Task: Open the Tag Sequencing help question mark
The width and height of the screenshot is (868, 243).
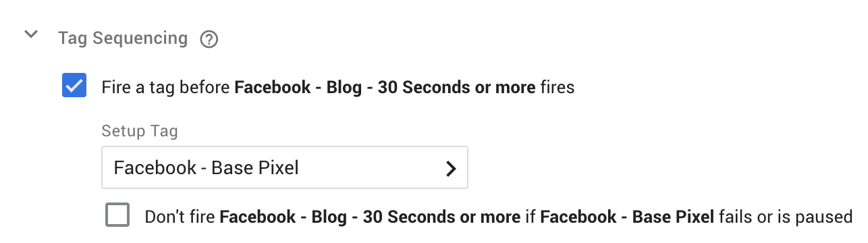Action: point(209,40)
